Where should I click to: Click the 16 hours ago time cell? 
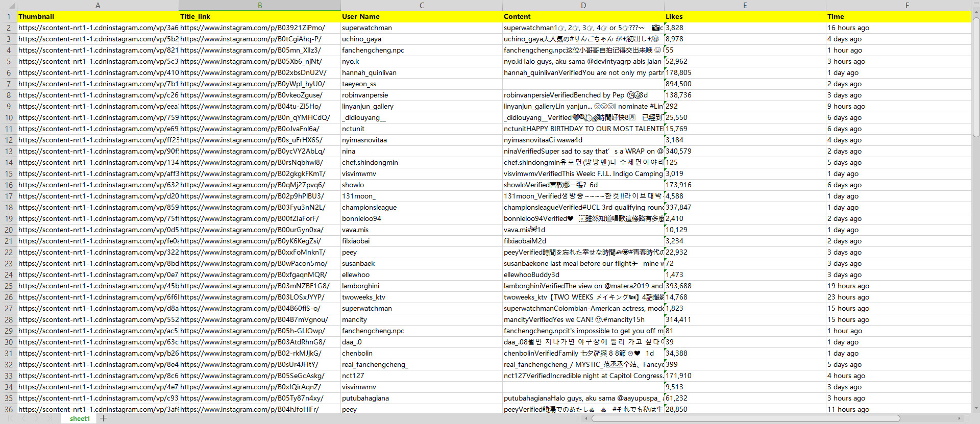[x=899, y=28]
